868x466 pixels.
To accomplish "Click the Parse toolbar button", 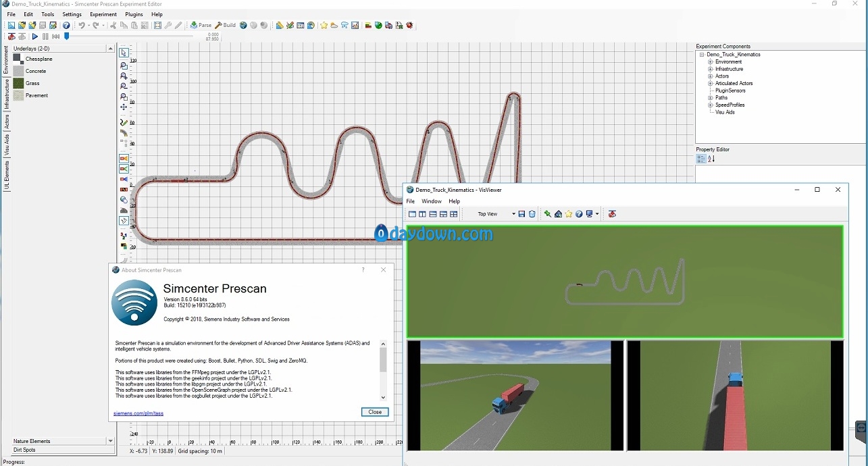I will point(201,25).
